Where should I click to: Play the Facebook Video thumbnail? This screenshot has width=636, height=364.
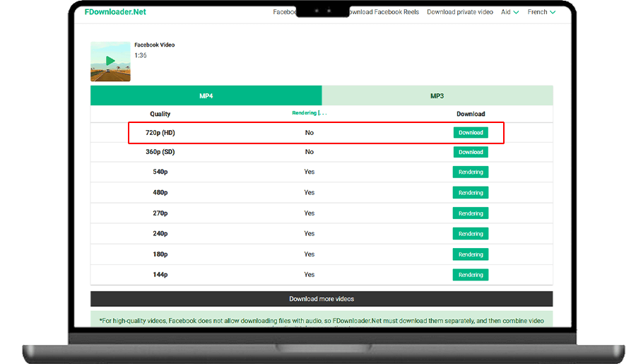(110, 61)
